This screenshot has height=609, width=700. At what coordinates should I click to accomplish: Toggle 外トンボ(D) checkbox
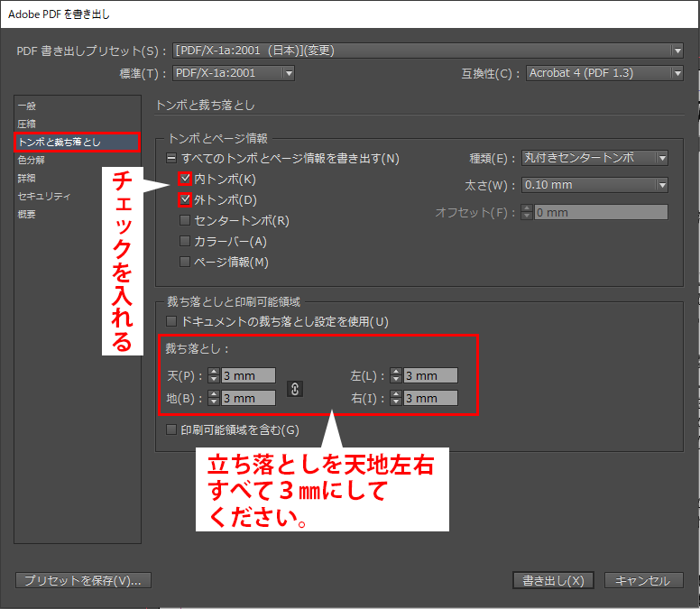click(x=185, y=199)
